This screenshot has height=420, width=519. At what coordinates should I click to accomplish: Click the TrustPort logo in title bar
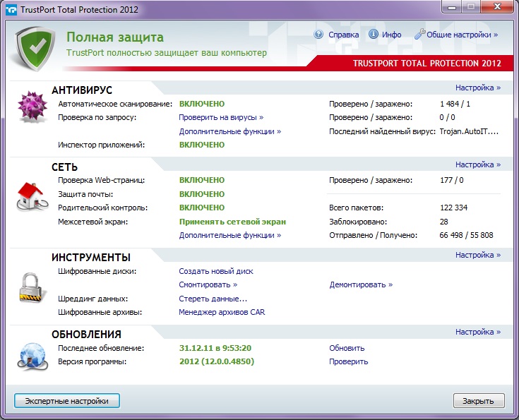coord(11,10)
